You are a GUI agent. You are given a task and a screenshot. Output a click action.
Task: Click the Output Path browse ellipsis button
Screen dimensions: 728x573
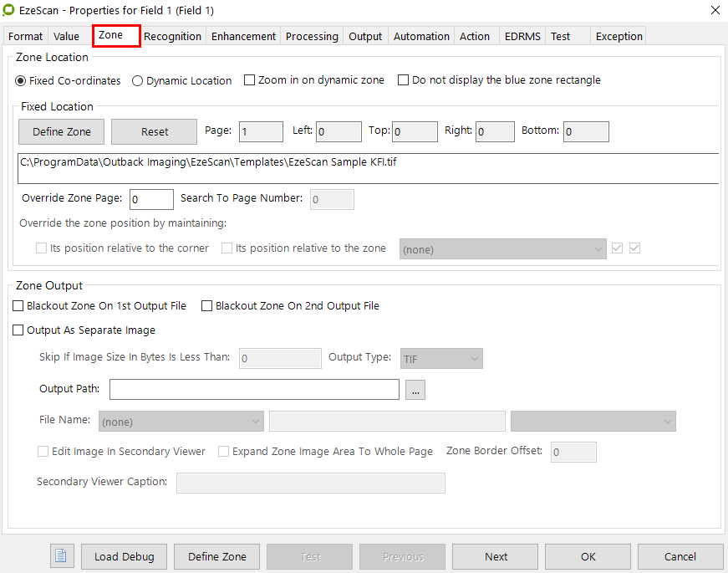(x=415, y=390)
